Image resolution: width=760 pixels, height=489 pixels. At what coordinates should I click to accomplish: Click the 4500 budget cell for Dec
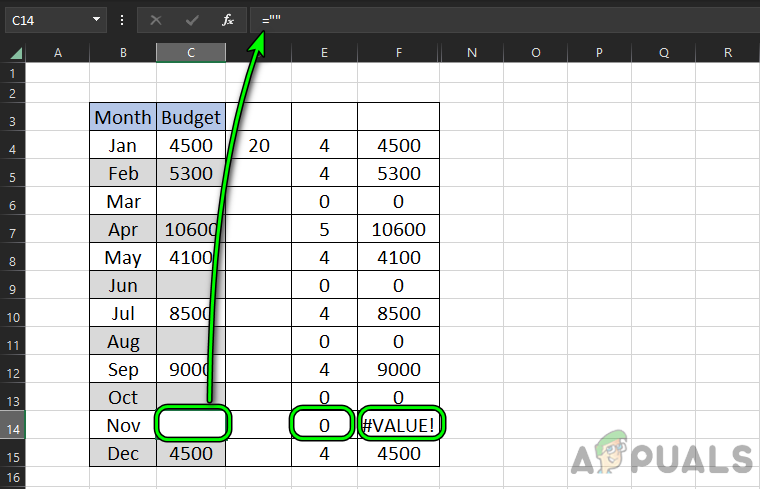(x=191, y=453)
